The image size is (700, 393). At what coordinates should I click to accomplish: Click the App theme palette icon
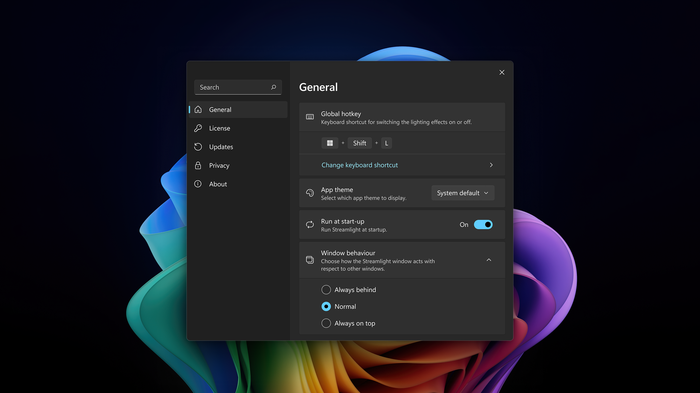(310, 193)
